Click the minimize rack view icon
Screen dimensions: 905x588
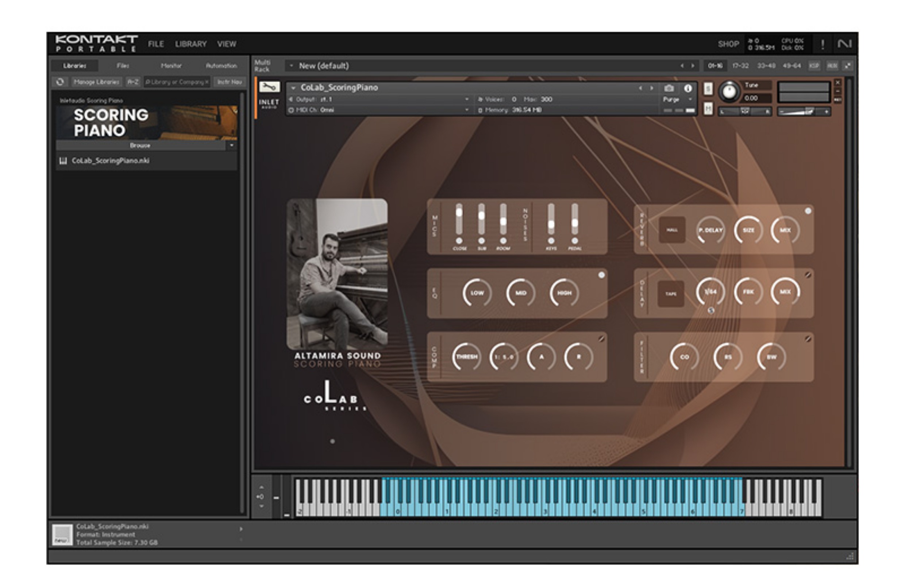point(848,65)
